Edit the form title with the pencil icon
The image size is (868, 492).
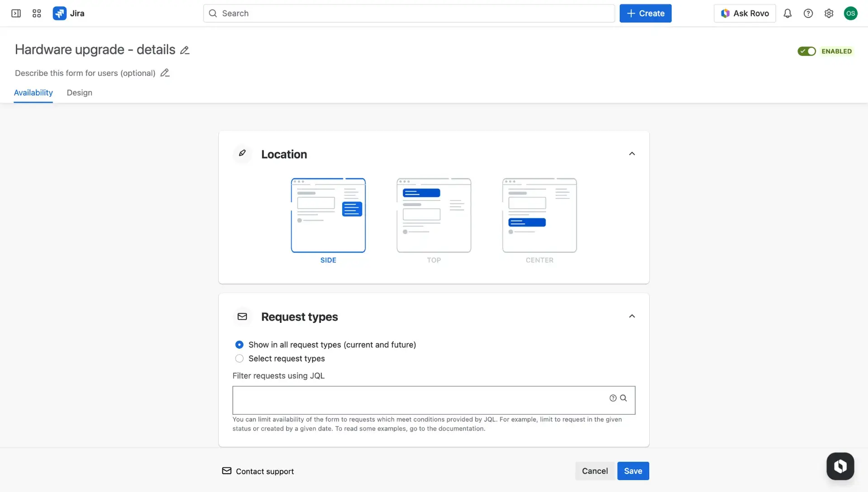tap(184, 50)
